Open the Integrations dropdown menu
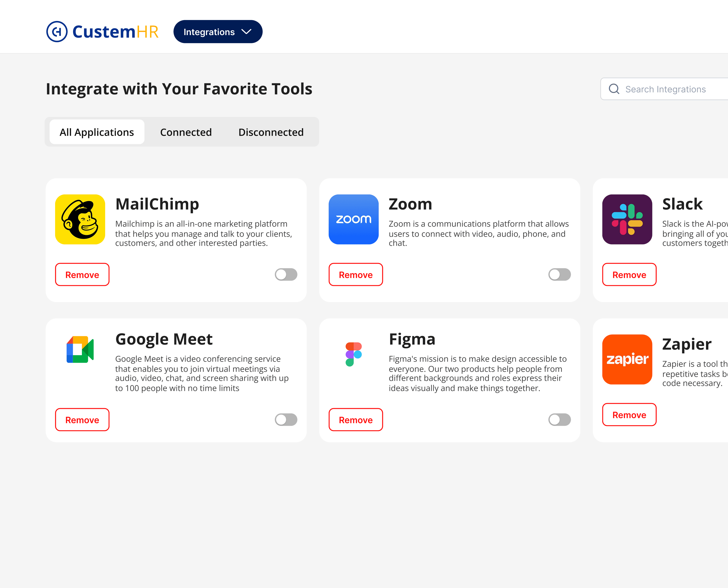The height and width of the screenshot is (588, 728). 218,32
